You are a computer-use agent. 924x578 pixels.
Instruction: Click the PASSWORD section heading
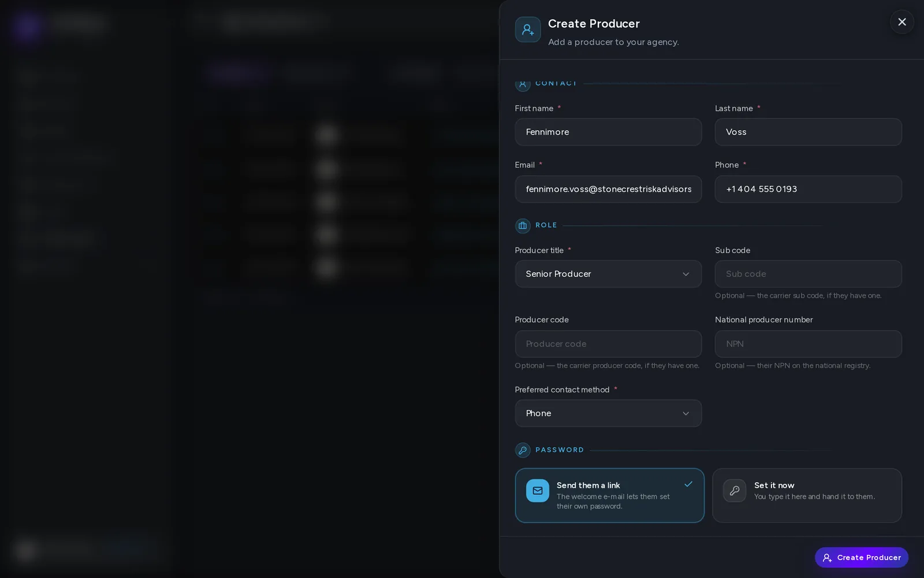(x=560, y=450)
